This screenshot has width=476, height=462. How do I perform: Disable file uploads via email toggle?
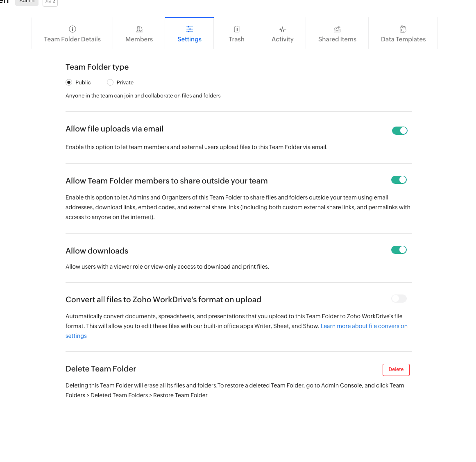(x=399, y=131)
